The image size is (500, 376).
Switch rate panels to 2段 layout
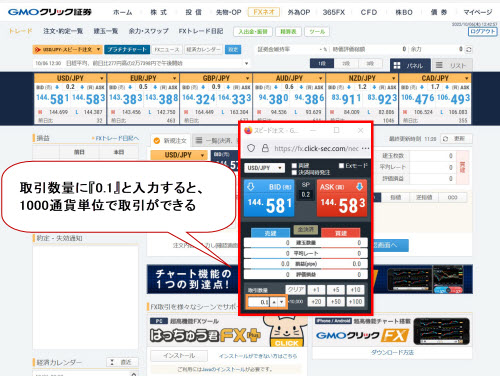click(346, 63)
